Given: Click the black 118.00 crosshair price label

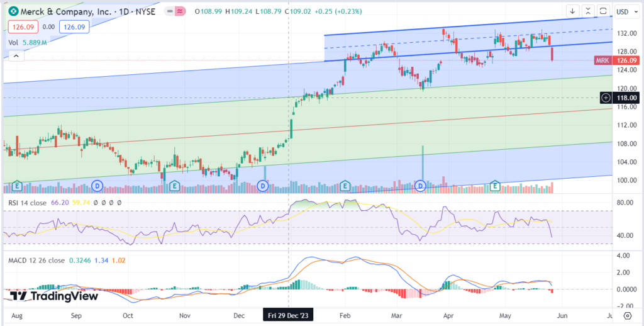Looking at the screenshot, I should click(625, 98).
